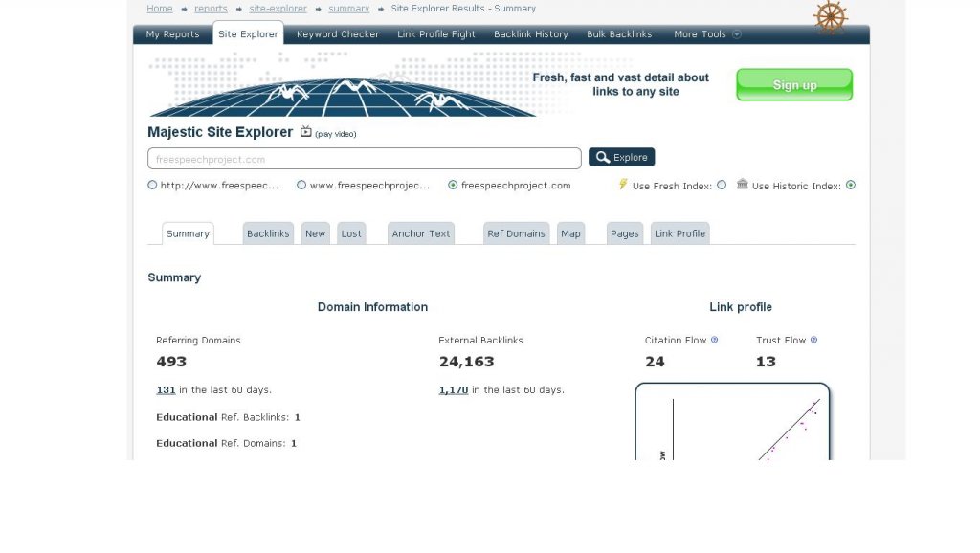Click the link profile scatter chart
The width and height of the screenshot is (980, 553).
(732, 422)
